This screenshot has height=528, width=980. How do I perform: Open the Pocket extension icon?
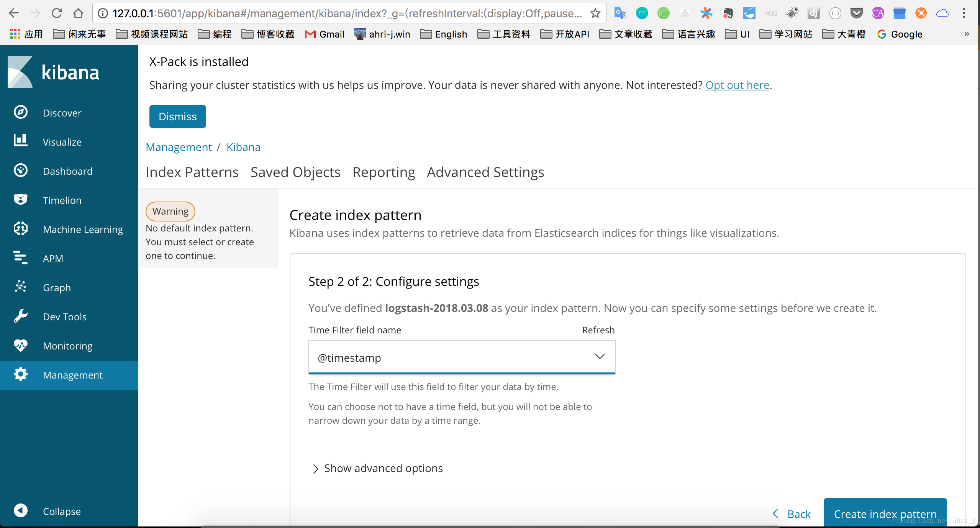tap(857, 13)
